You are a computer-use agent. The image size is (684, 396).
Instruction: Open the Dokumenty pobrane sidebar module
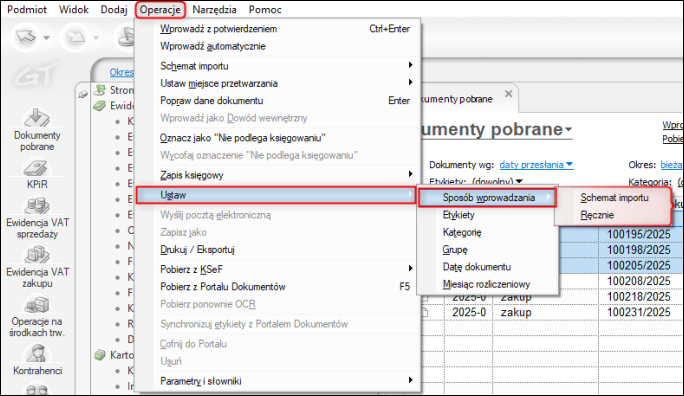pos(37,130)
